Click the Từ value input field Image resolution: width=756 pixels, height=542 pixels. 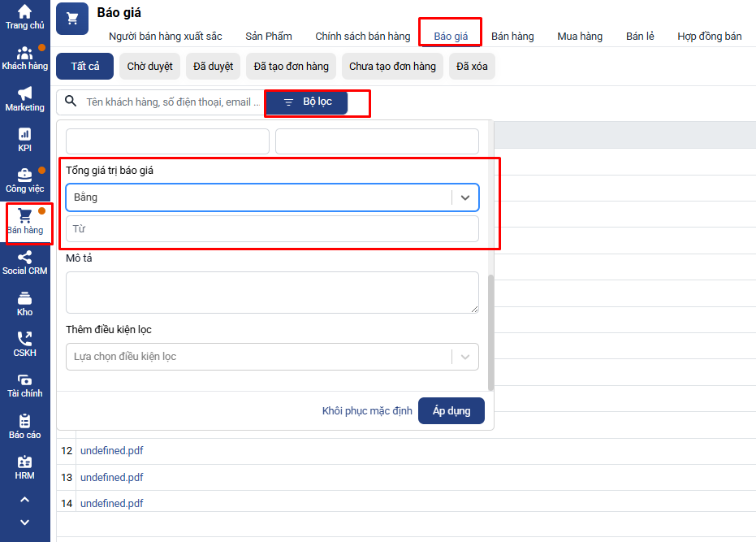click(x=272, y=229)
